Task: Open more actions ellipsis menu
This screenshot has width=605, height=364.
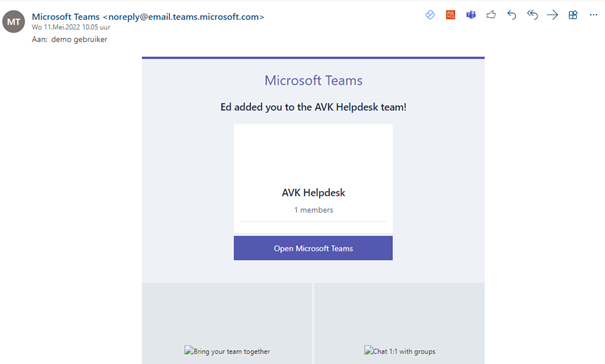Action: 593,15
